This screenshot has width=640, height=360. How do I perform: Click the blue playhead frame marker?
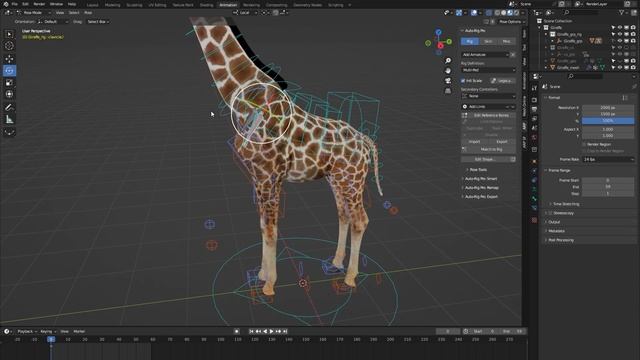pos(51,339)
